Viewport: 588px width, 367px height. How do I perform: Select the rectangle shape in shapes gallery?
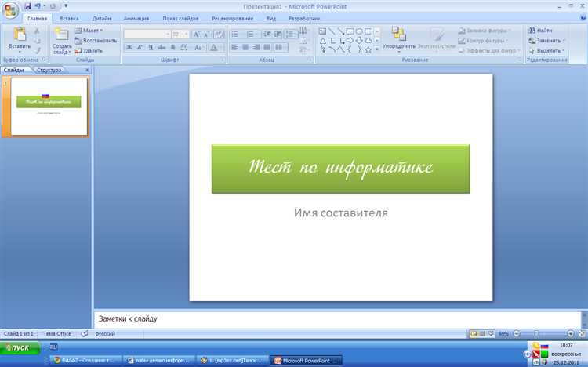point(350,31)
